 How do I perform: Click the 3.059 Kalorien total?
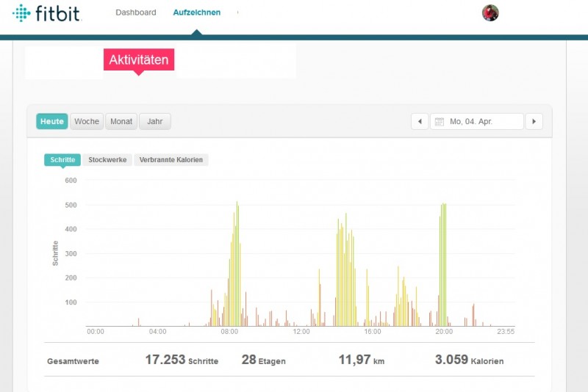pyautogui.click(x=469, y=360)
